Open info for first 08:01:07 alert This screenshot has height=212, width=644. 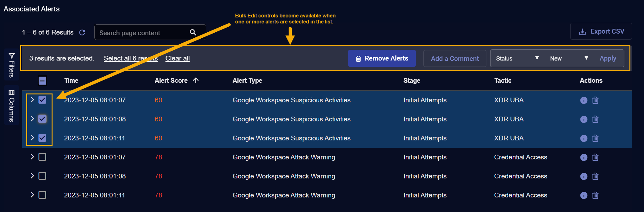pos(584,100)
